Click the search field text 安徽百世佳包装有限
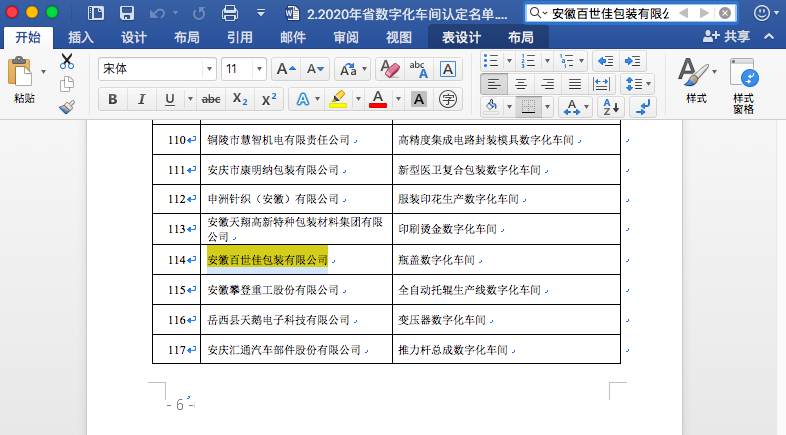Viewport: 786px width, 435px height. click(610, 13)
